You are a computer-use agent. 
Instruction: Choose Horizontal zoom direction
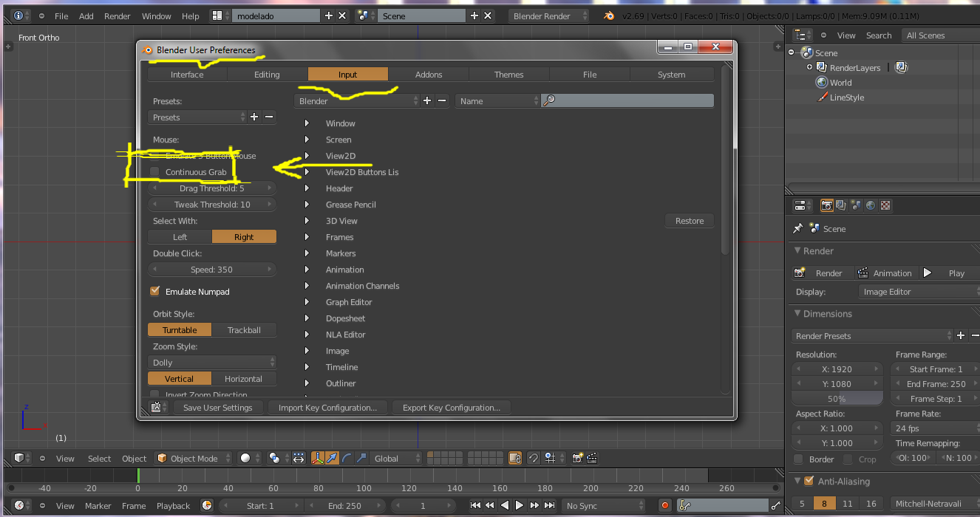(244, 379)
